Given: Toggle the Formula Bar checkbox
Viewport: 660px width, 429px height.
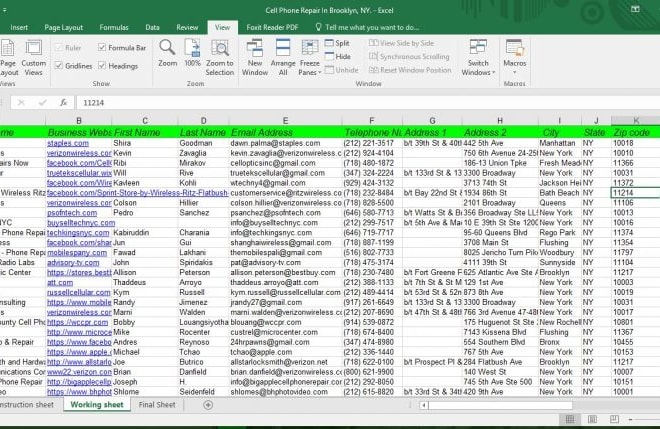Looking at the screenshot, I should pyautogui.click(x=102, y=47).
